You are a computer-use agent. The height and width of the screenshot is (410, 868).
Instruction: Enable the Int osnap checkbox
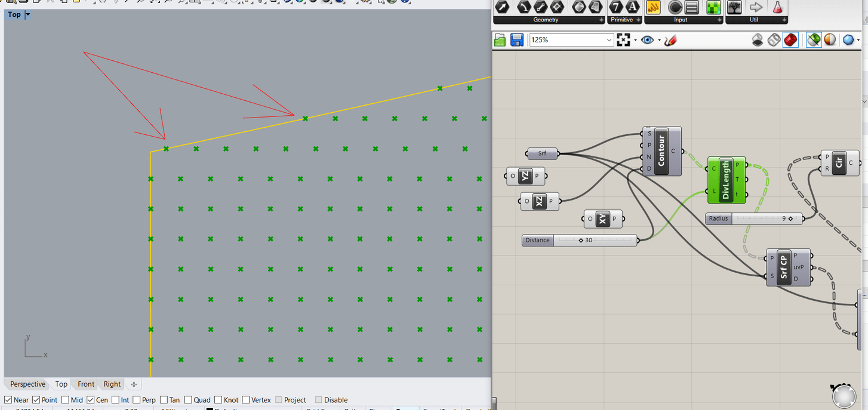(116, 400)
